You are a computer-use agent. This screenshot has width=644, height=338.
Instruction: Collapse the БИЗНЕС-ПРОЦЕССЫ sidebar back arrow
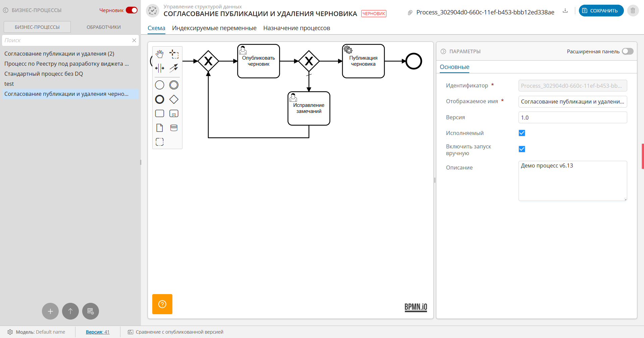[6, 10]
